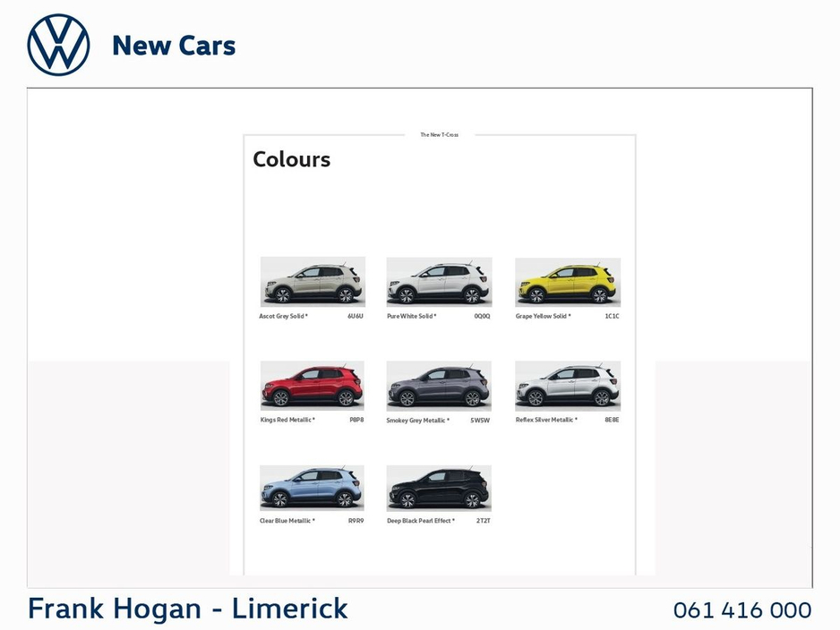Image resolution: width=840 pixels, height=630 pixels.
Task: Select the Pure White Solid car image
Action: pyautogui.click(x=440, y=282)
